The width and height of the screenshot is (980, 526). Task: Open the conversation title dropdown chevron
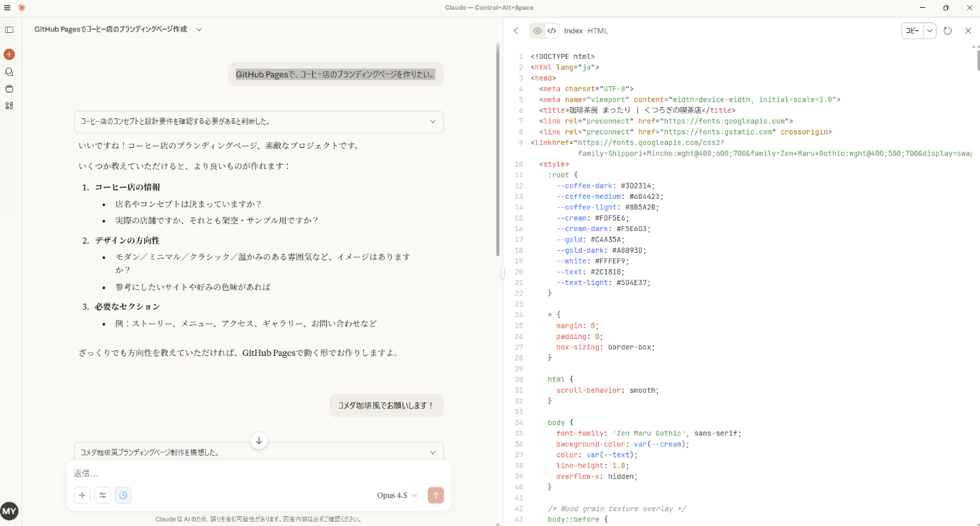[199, 29]
